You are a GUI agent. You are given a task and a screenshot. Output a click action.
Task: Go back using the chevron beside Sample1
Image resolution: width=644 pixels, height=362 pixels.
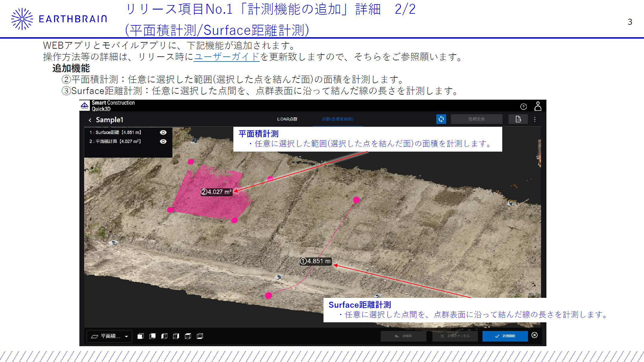[90, 120]
